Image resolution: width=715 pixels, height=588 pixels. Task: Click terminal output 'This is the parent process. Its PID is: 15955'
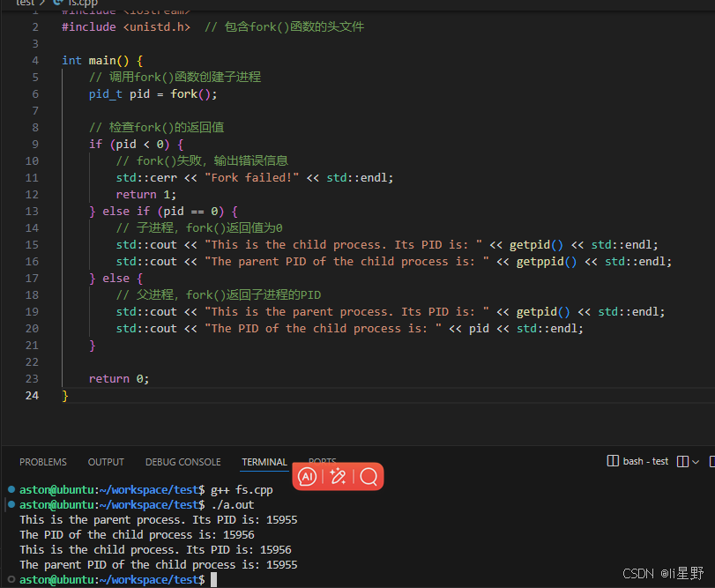pyautogui.click(x=158, y=520)
